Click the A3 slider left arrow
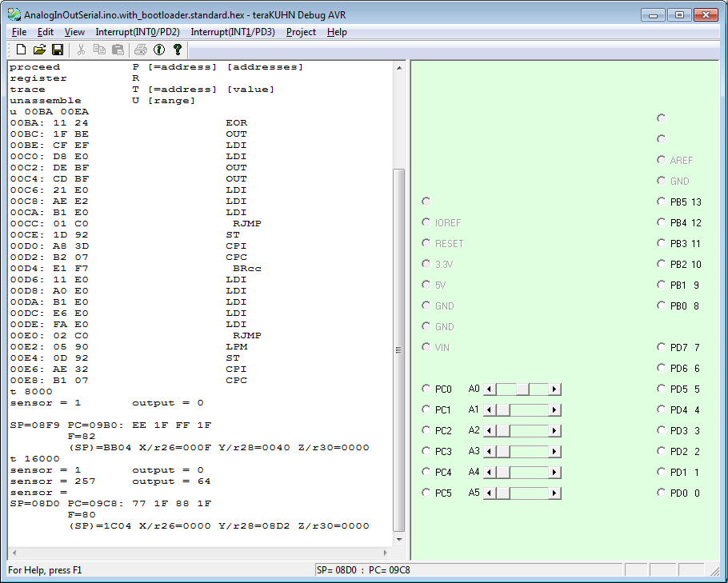 pos(490,452)
